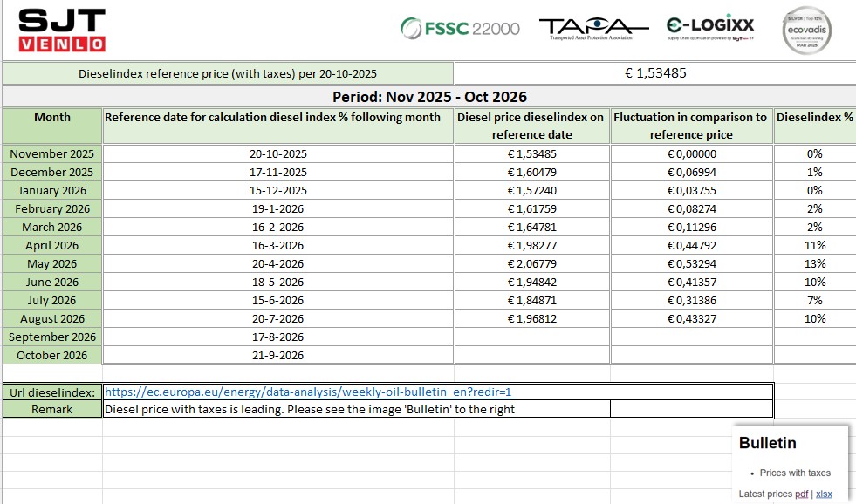Screen dimensions: 856x504
Task: Open the weekly oil bulletin URL
Action: click(309, 392)
